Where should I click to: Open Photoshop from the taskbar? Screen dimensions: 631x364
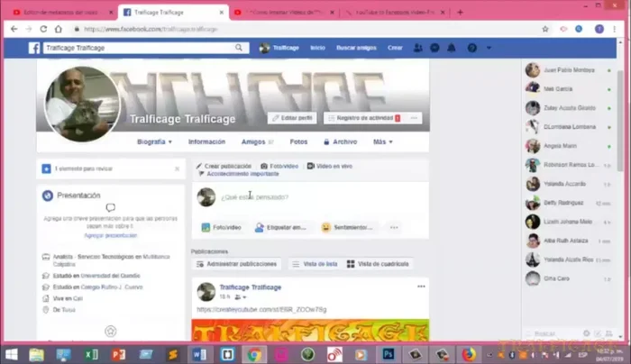[387, 354]
